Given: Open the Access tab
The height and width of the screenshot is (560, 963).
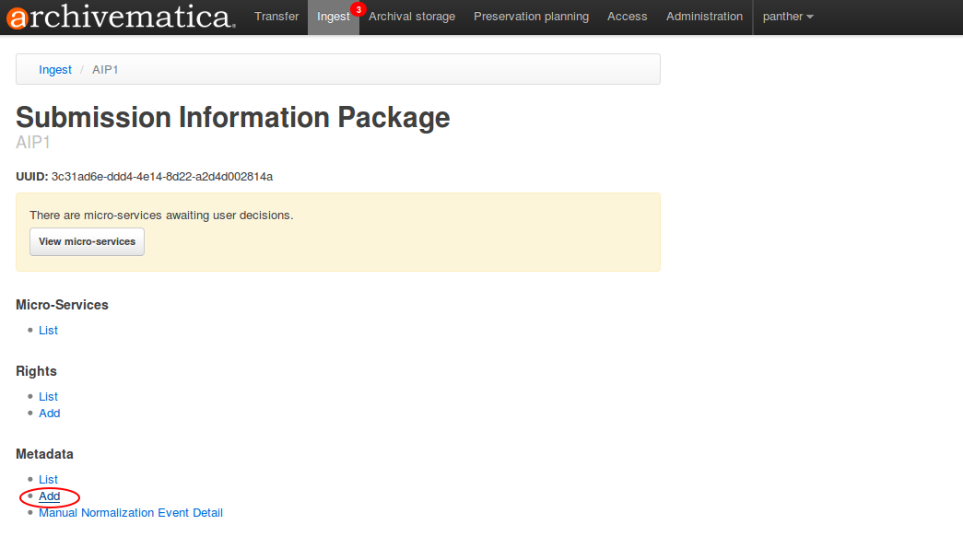Looking at the screenshot, I should [627, 17].
